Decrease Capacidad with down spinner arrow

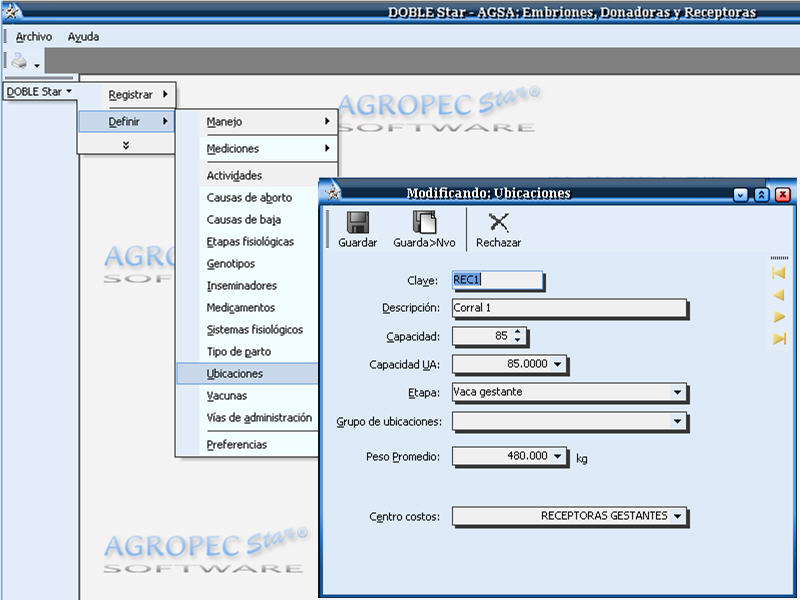pos(517,340)
